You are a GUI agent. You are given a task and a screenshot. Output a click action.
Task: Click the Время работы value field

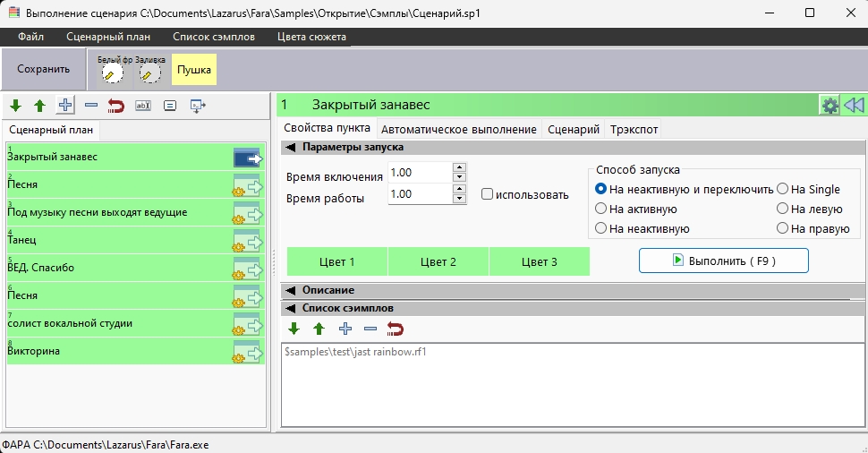(x=421, y=194)
